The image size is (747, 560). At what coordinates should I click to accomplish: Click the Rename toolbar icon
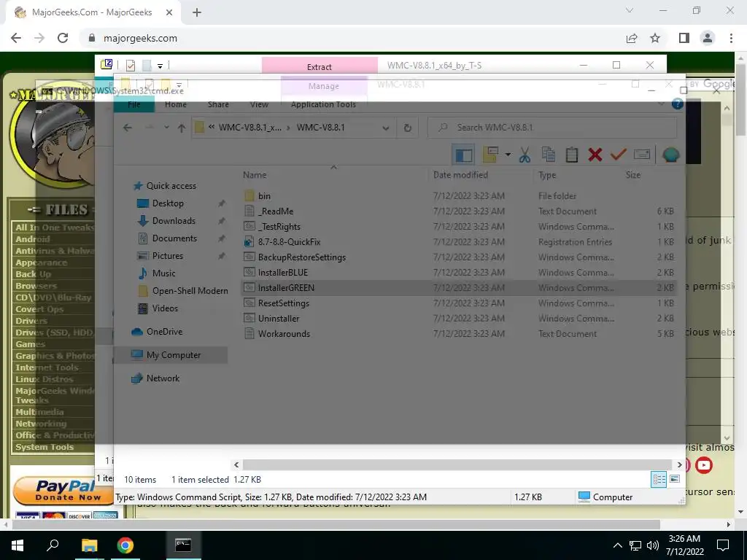point(642,155)
